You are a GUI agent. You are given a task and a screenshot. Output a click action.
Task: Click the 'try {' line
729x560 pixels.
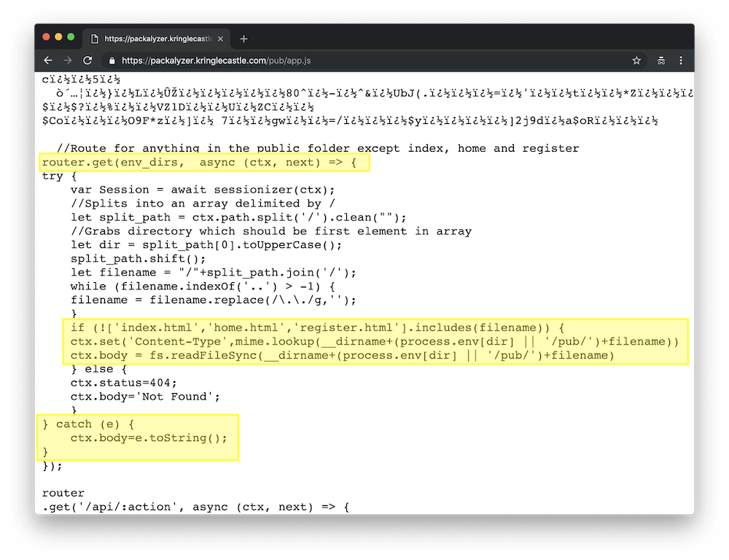pos(60,176)
